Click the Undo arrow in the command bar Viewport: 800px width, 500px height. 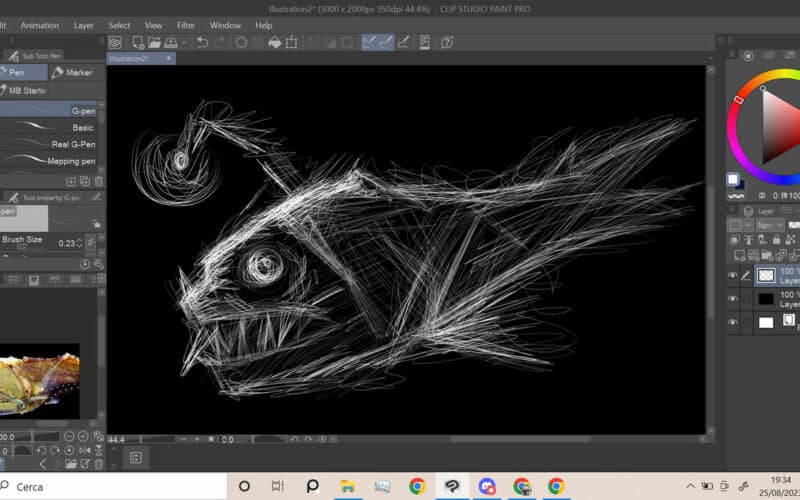[202, 42]
